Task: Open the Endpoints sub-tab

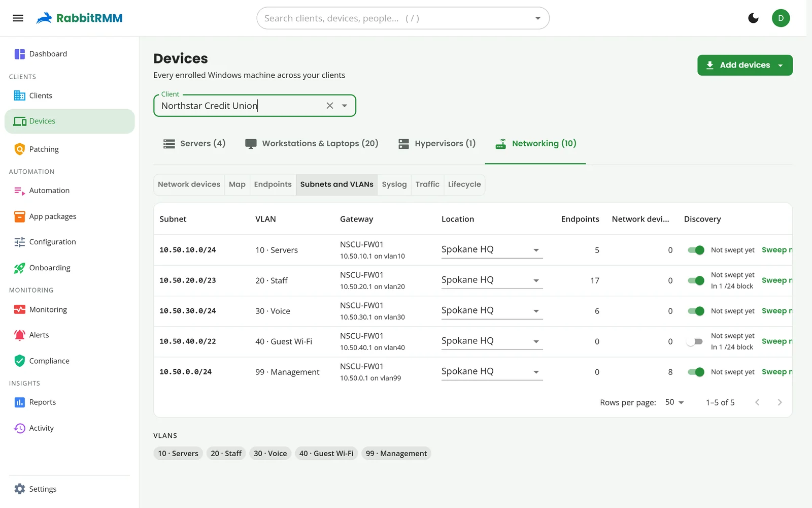Action: tap(273, 184)
